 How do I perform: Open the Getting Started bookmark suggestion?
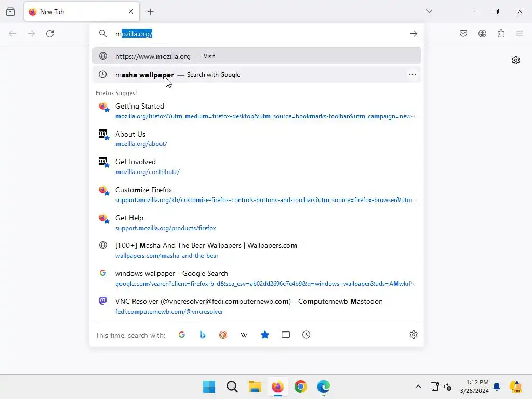257,111
